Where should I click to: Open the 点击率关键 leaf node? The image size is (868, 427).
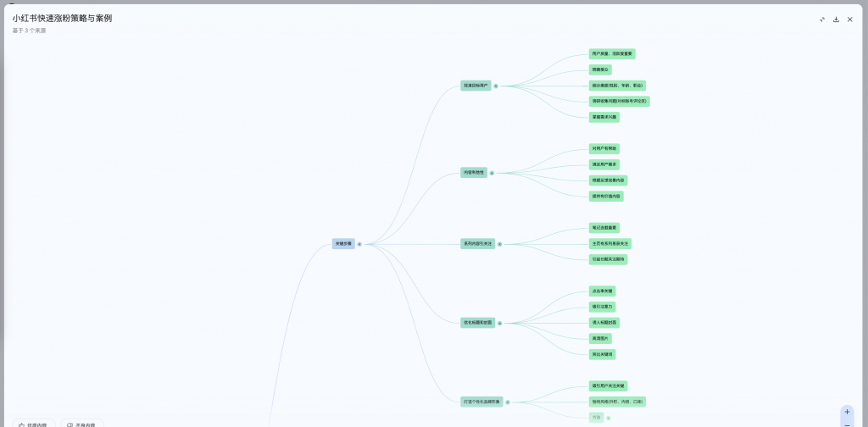coord(603,291)
